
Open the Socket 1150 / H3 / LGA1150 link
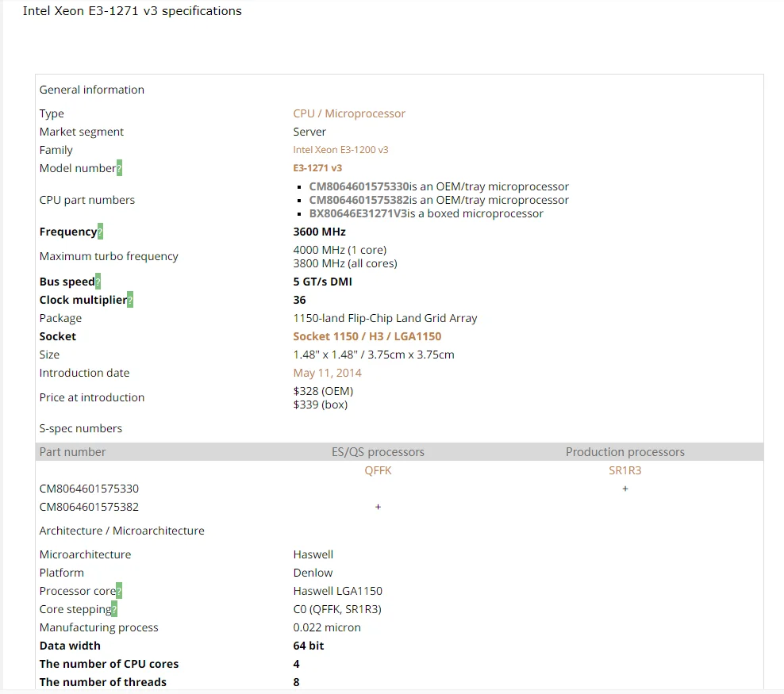[367, 336]
